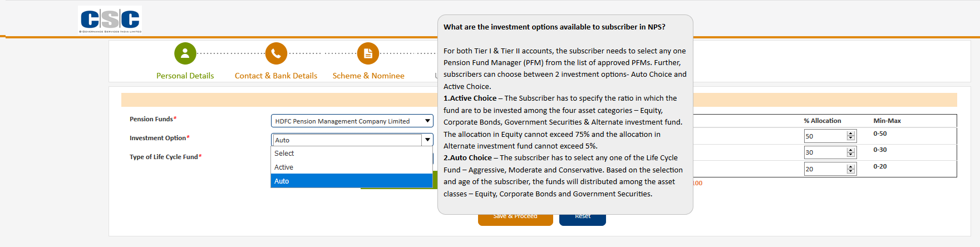The width and height of the screenshot is (980, 247).
Task: Select the Scheme & Nominee label
Action: 368,76
